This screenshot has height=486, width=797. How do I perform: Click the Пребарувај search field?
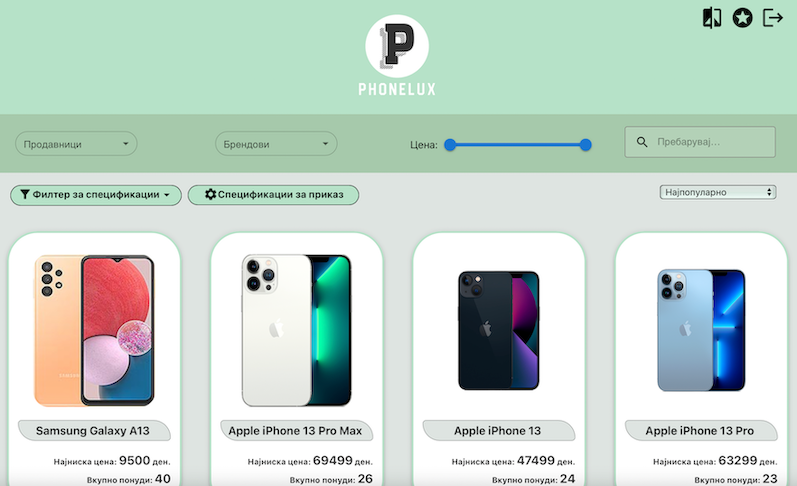click(700, 142)
